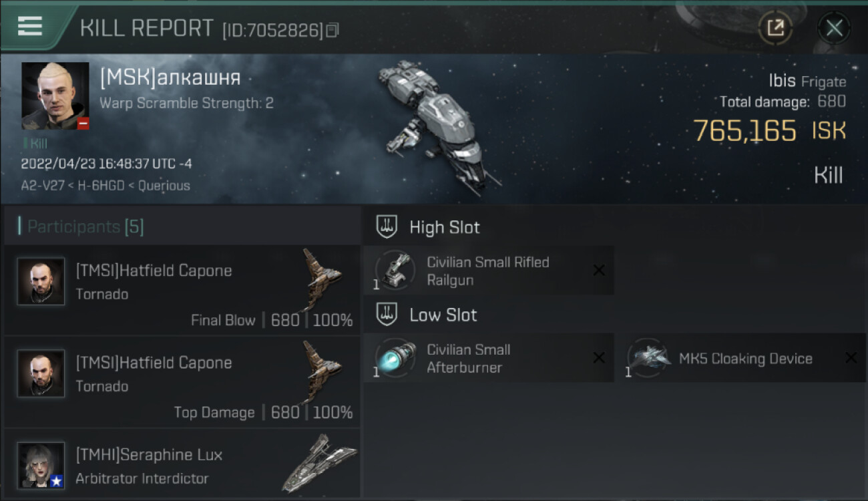Open Hatfield Capone Top Damage portrait
This screenshot has height=501, width=868.
[41, 373]
